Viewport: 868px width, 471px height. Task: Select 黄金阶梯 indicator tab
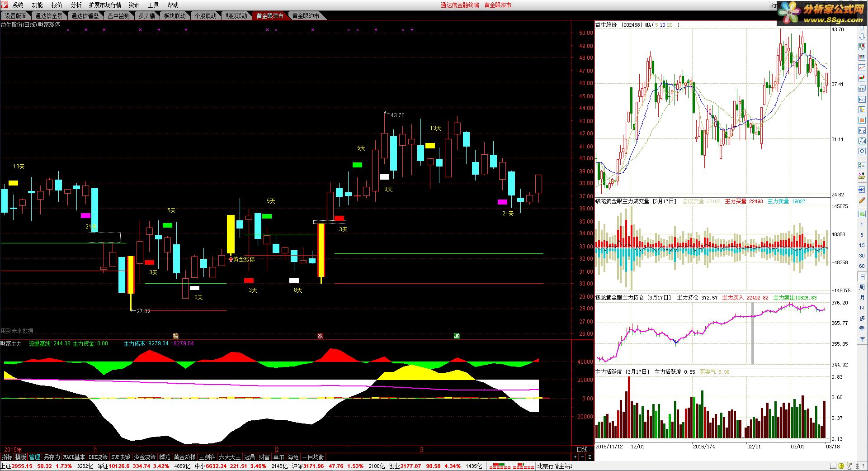(x=184, y=457)
